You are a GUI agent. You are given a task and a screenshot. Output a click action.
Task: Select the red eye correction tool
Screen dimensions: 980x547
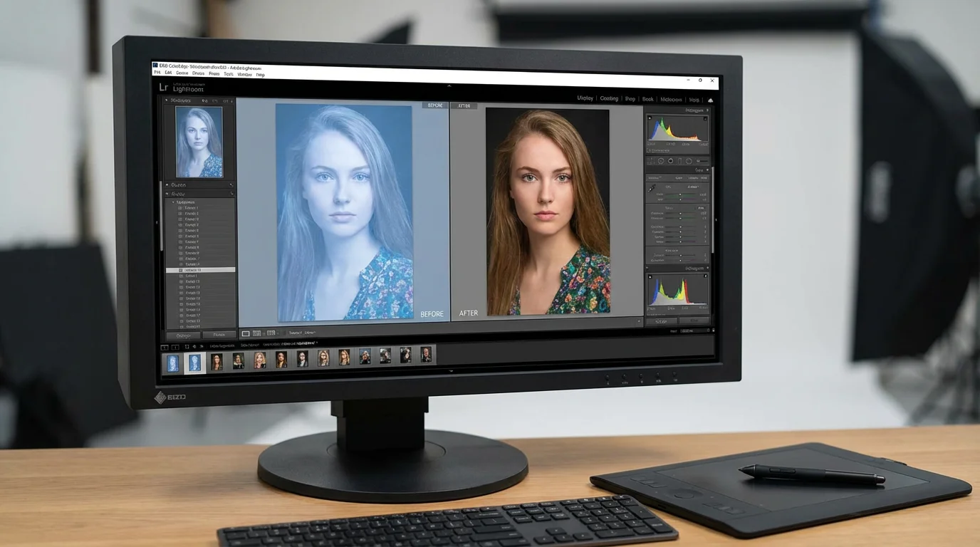pyautogui.click(x=670, y=160)
